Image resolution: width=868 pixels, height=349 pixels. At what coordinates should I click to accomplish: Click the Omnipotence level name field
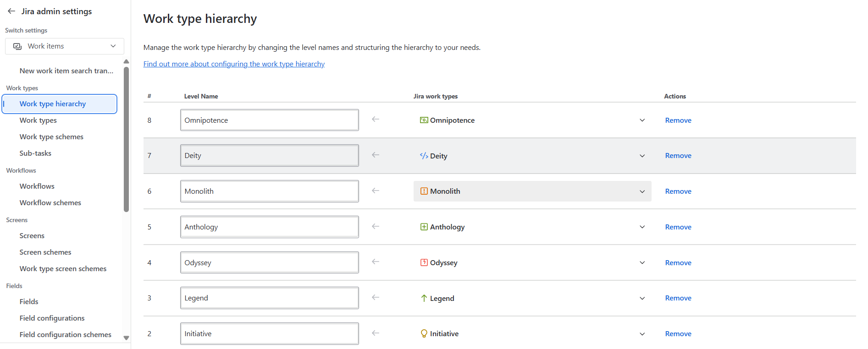[x=270, y=120]
